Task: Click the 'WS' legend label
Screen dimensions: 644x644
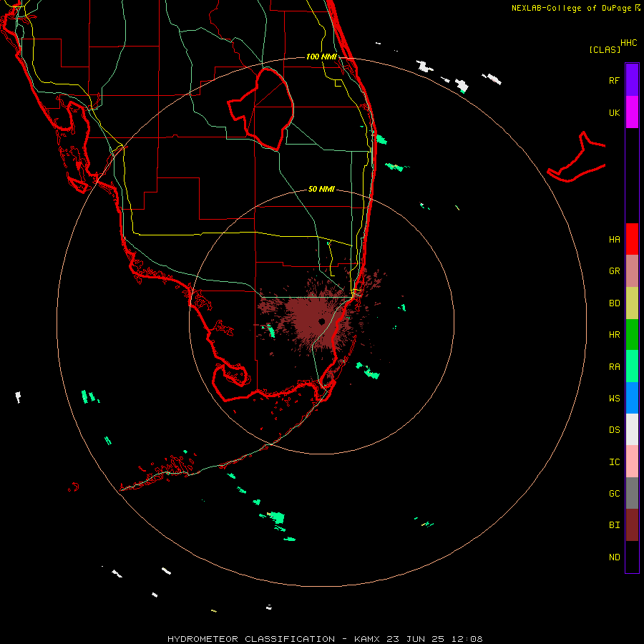Action: 614,398
